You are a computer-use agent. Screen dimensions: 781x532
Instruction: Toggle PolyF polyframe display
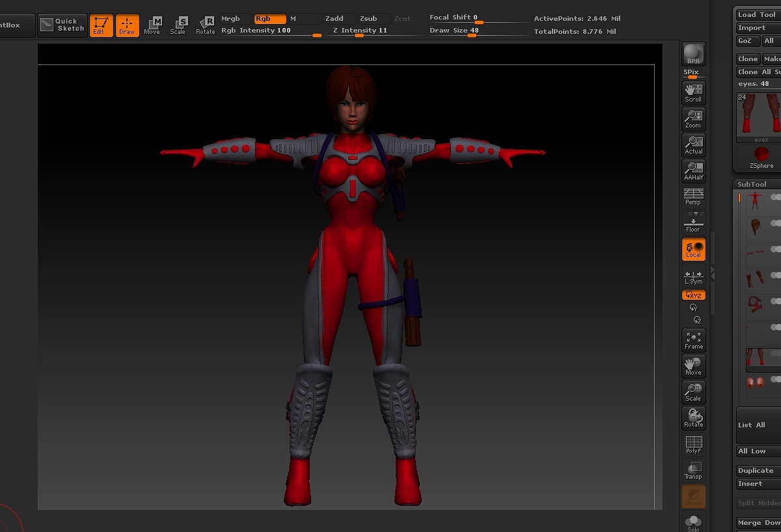click(x=693, y=444)
